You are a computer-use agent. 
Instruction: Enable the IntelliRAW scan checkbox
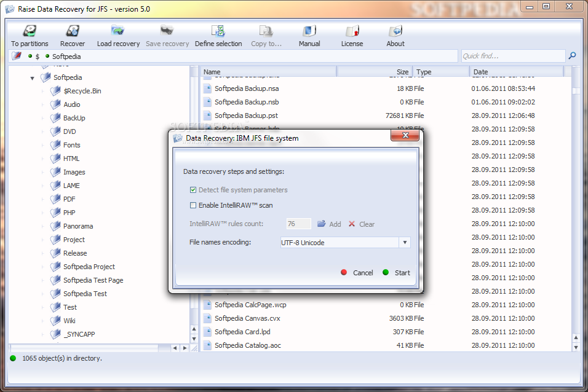(193, 205)
